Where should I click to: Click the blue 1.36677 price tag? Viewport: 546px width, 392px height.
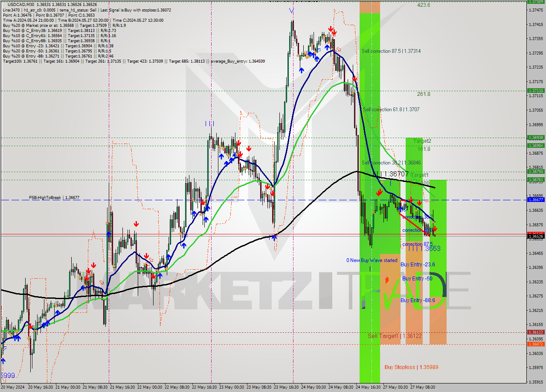[536, 199]
